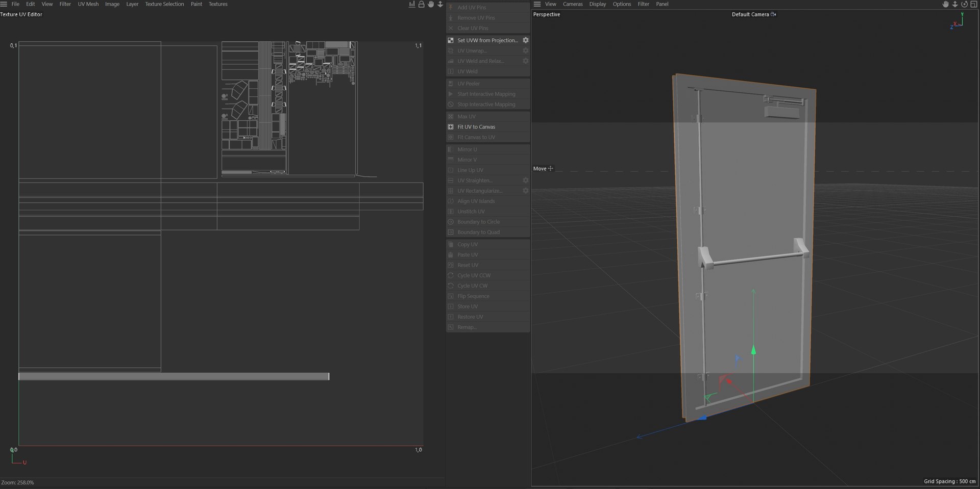Open the Panel menu in the viewport
This screenshot has width=980, height=489.
[x=662, y=4]
